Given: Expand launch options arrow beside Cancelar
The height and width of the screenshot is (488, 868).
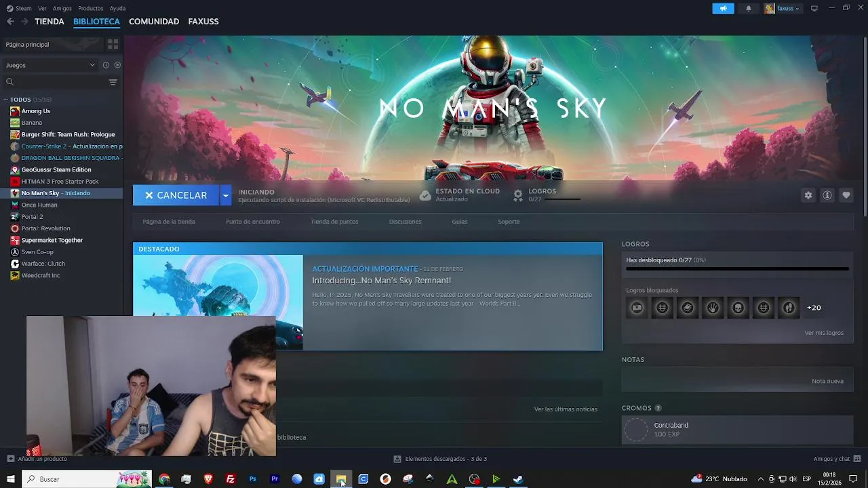Looking at the screenshot, I should (x=225, y=195).
